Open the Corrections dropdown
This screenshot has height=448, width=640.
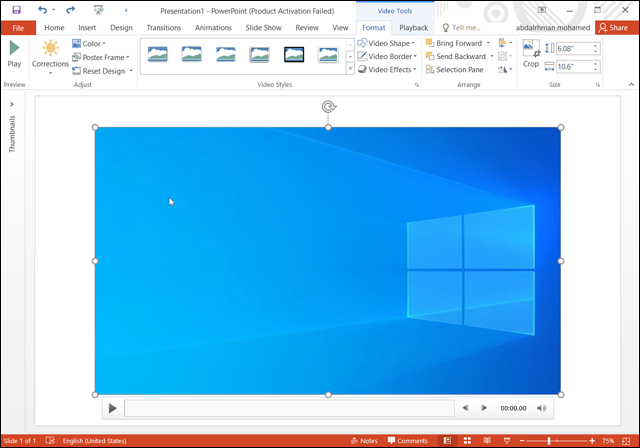pyautogui.click(x=50, y=57)
